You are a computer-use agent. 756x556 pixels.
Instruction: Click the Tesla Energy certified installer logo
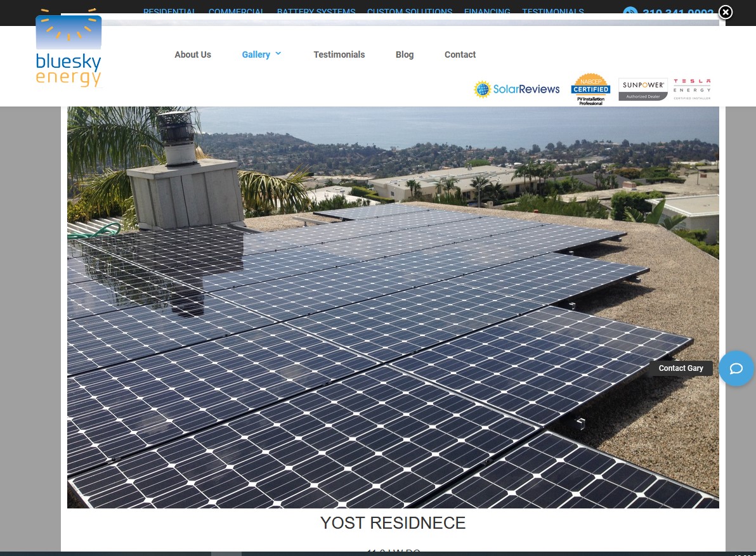click(692, 89)
